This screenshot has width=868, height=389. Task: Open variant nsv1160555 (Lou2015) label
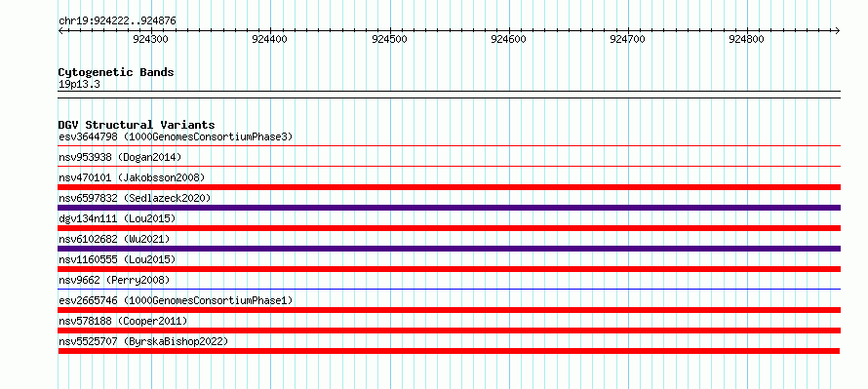click(117, 259)
